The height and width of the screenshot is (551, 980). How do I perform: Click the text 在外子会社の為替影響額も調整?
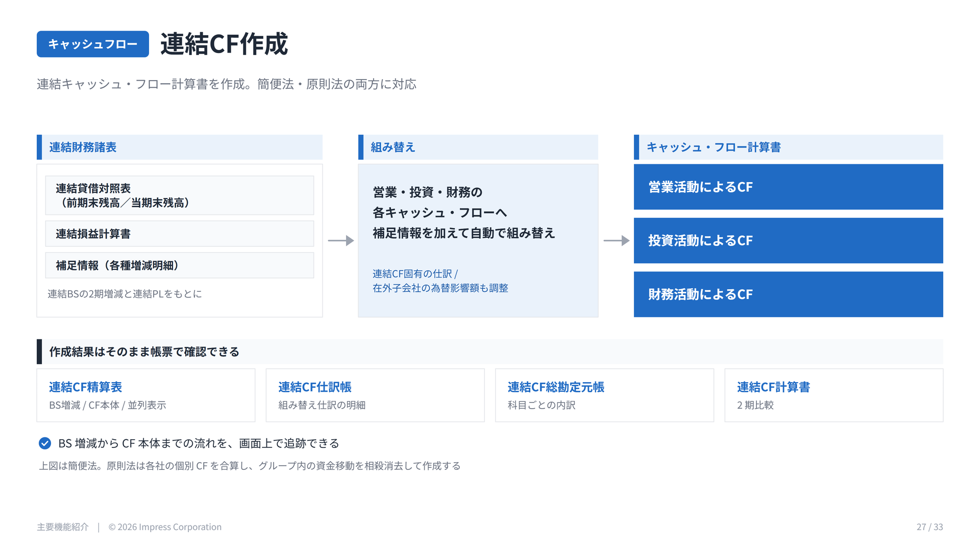coord(440,288)
